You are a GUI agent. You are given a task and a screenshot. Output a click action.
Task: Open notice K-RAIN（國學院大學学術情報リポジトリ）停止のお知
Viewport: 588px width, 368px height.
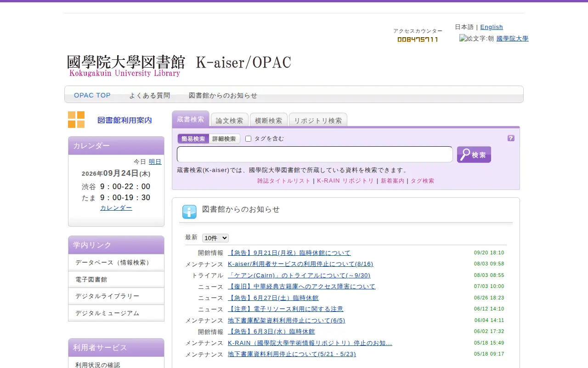(310, 343)
